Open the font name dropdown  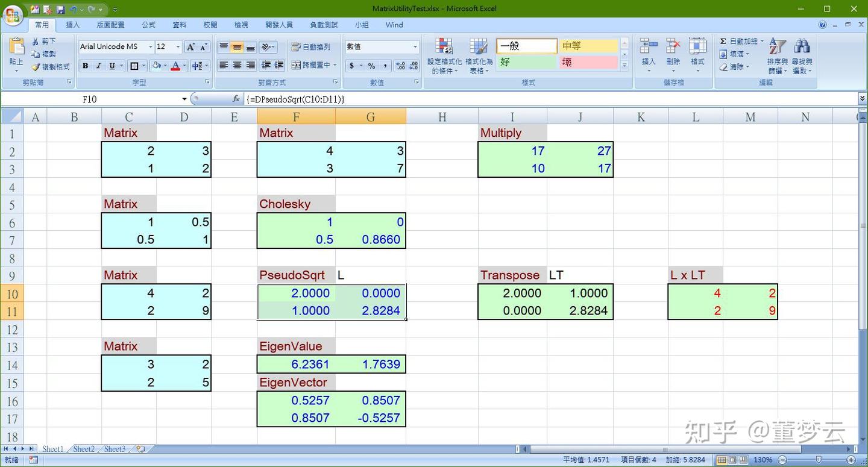coord(150,46)
